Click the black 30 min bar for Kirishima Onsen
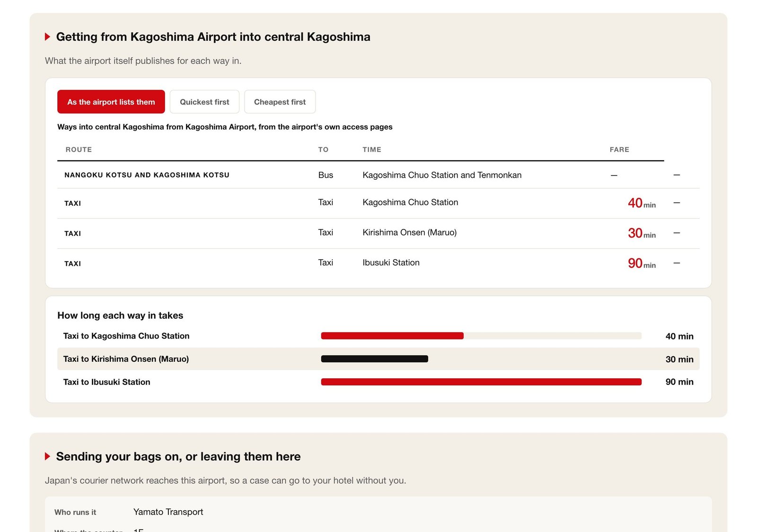Viewport: 757px width, 532px height. (374, 359)
